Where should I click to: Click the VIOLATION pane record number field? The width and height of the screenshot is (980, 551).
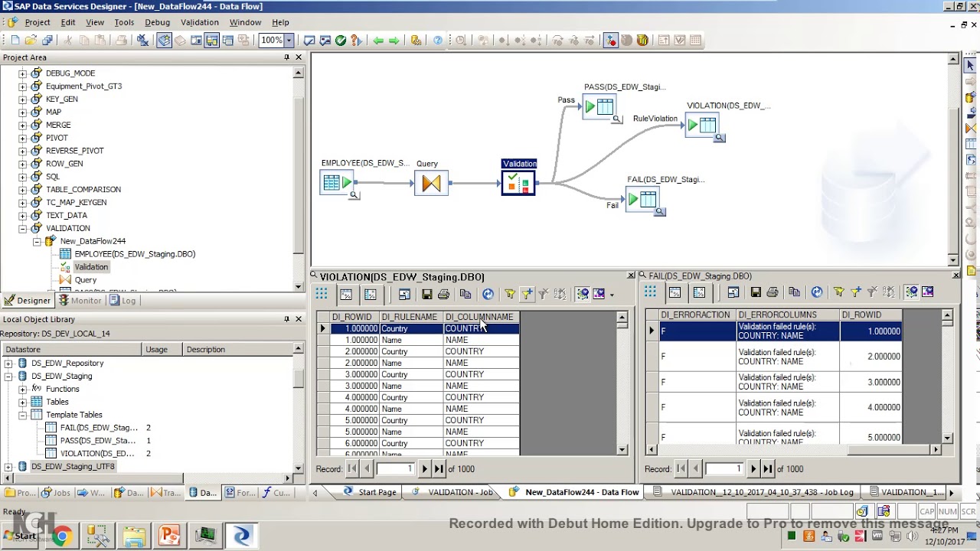(x=394, y=469)
